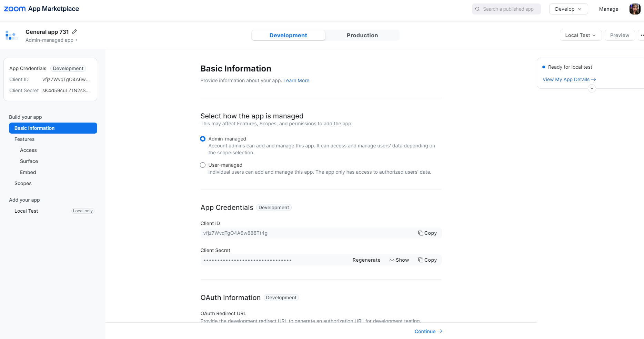Click the Zoom App Marketplace logo
The image size is (644, 339).
click(41, 9)
